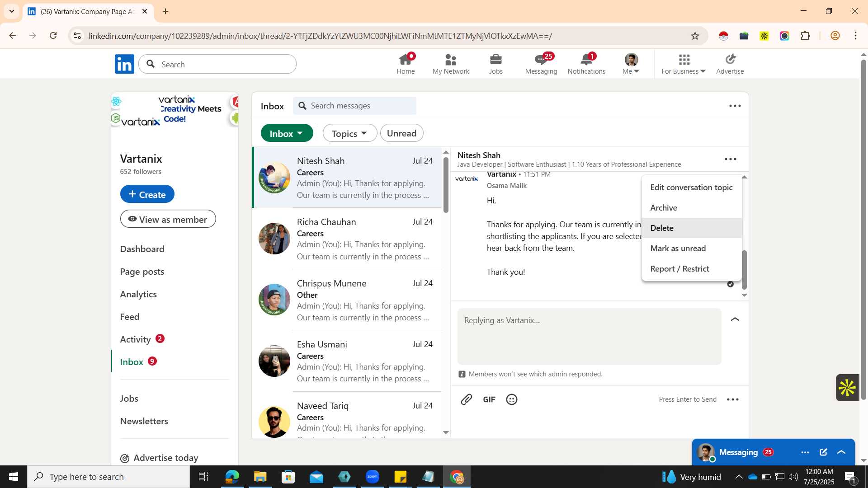Open the Nitesh Shah conversation options dots
868x488 pixels.
(731, 159)
